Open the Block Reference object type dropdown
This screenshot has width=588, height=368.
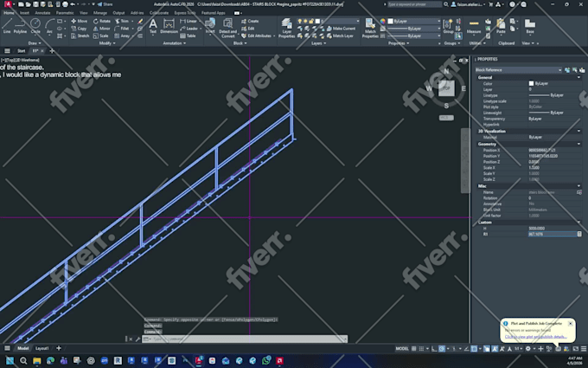coord(519,70)
